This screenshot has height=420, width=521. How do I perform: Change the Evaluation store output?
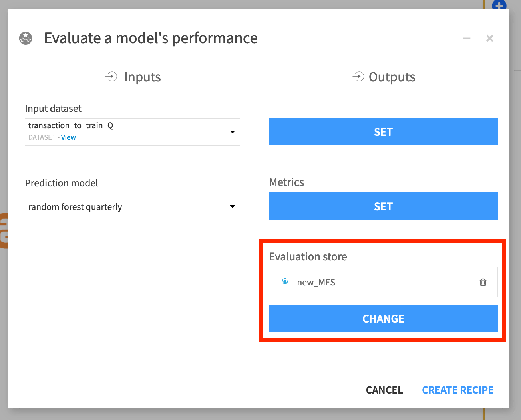tap(383, 318)
